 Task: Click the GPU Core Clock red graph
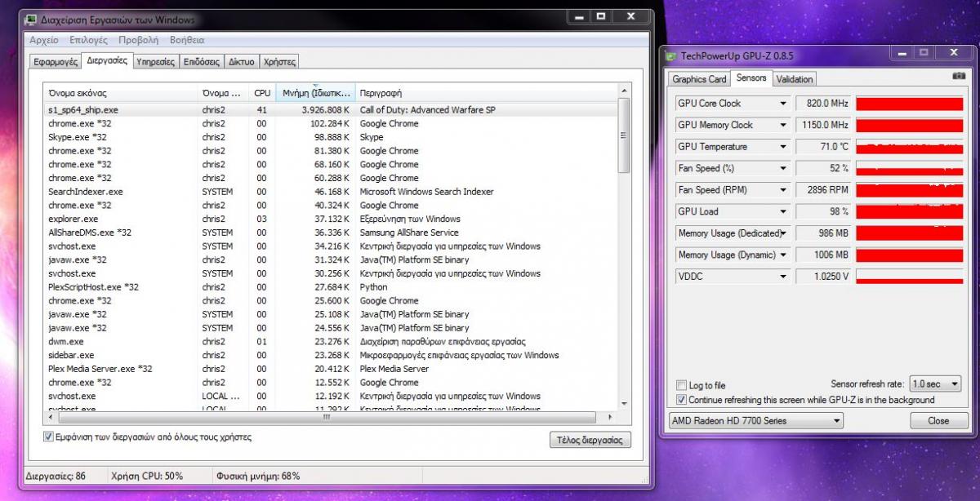(x=909, y=104)
